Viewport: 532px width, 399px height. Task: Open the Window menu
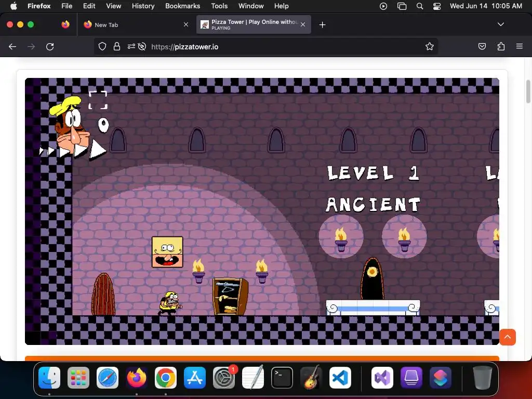[x=251, y=6]
